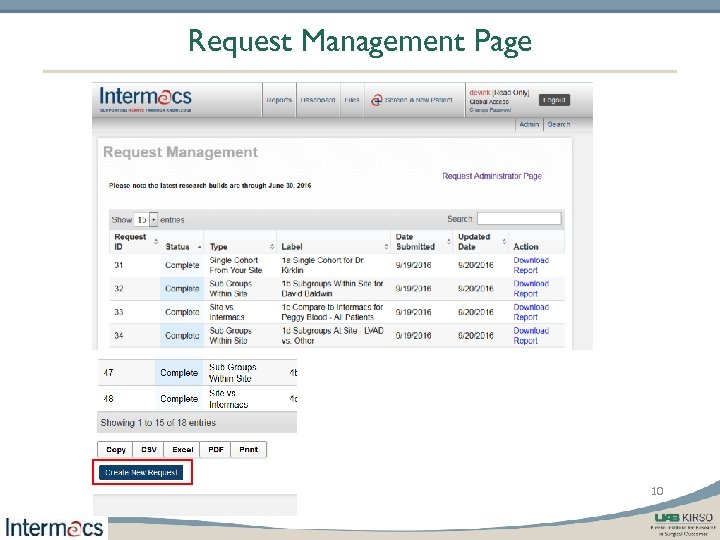Screen dimensions: 720x540
Task: Select label '1c Compare to Intermacs for Peggy Blood'
Action: (332, 312)
